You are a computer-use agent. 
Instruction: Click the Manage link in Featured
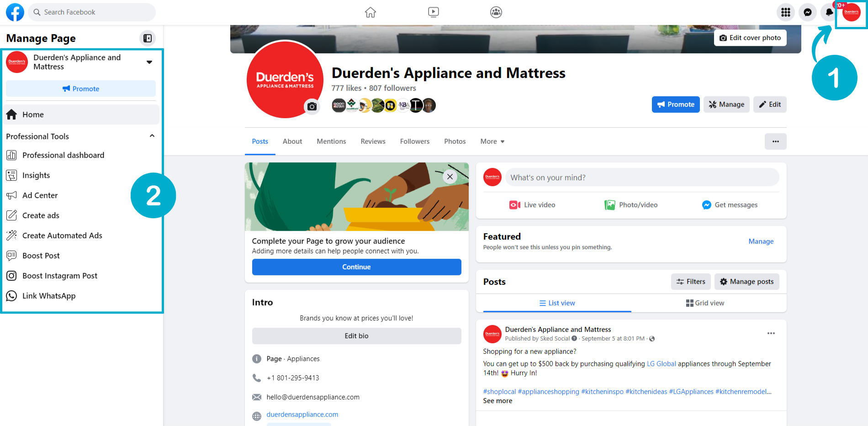click(761, 242)
